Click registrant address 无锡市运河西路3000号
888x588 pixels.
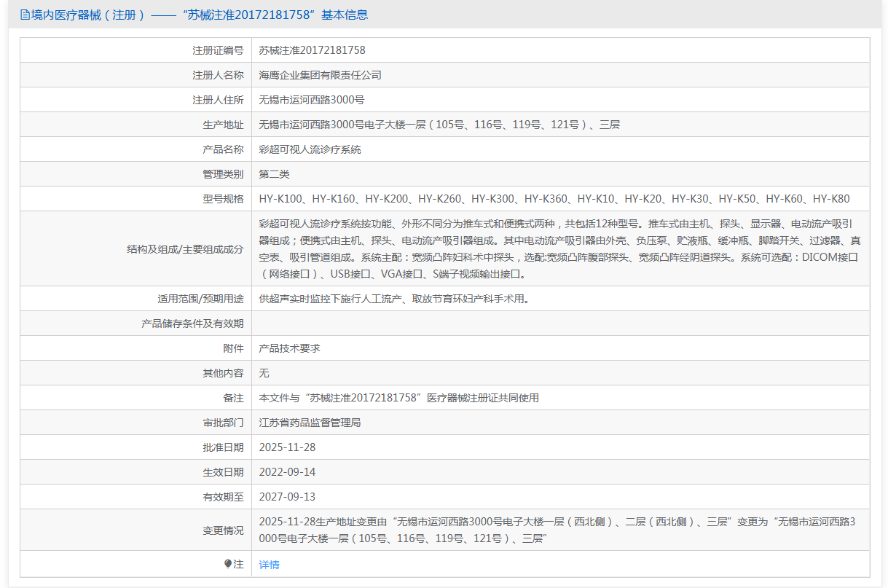tap(311, 100)
